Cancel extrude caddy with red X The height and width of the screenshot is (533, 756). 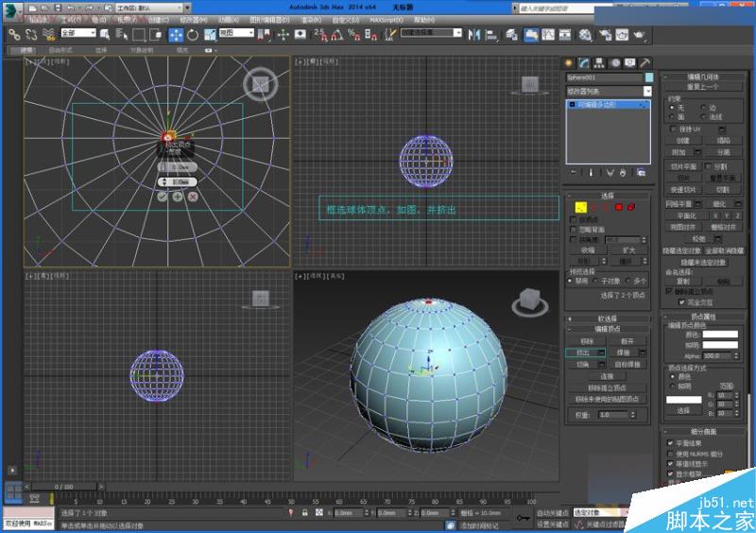[x=193, y=197]
